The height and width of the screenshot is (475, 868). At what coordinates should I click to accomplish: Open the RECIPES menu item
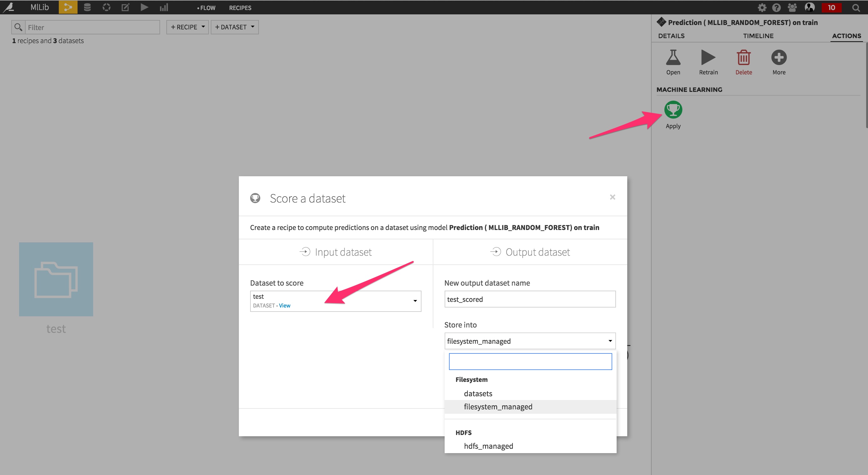[x=240, y=8]
